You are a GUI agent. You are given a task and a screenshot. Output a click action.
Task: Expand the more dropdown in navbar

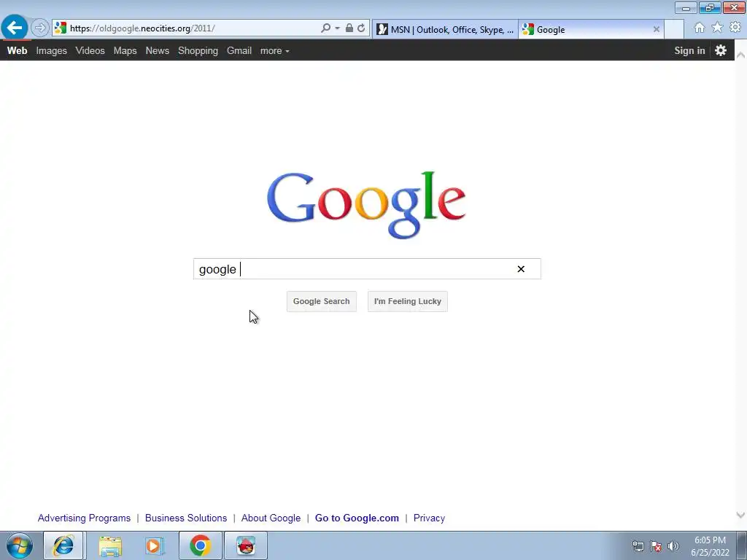[x=274, y=50]
